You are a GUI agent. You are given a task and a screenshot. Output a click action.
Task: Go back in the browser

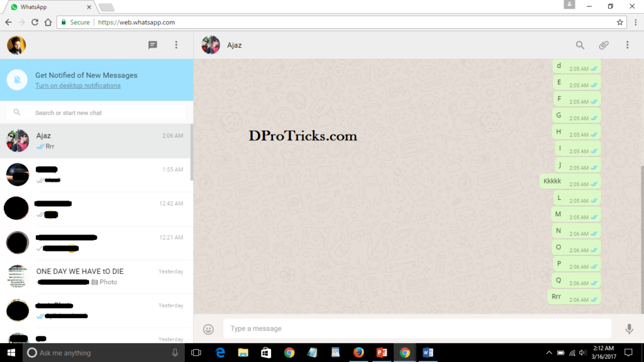tap(9, 22)
